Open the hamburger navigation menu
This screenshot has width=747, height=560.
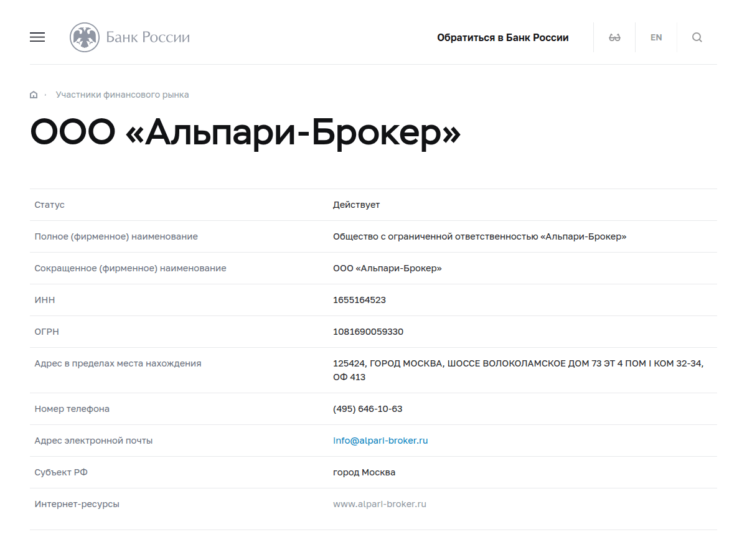tap(37, 37)
